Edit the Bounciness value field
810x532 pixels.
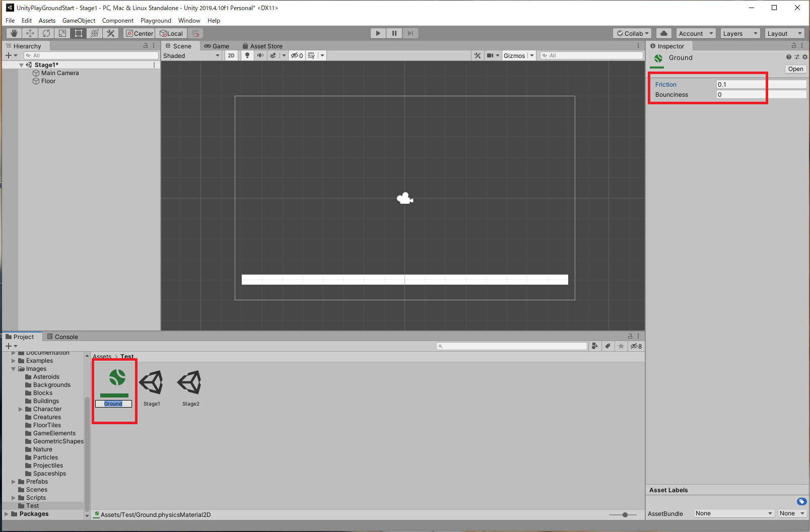coord(761,94)
